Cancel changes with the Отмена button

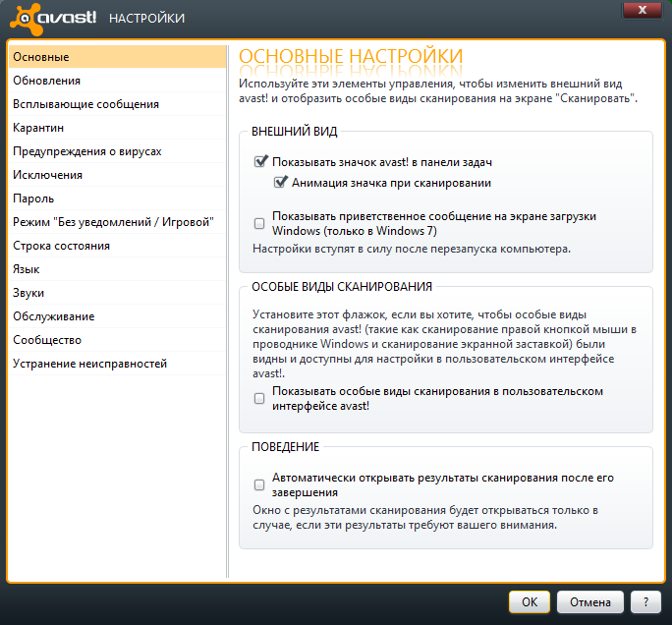tap(589, 601)
